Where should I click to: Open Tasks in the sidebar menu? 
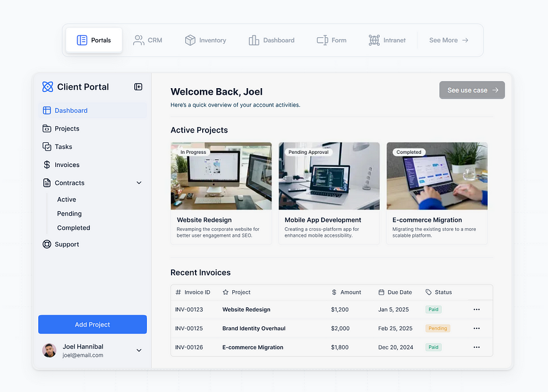(93, 147)
